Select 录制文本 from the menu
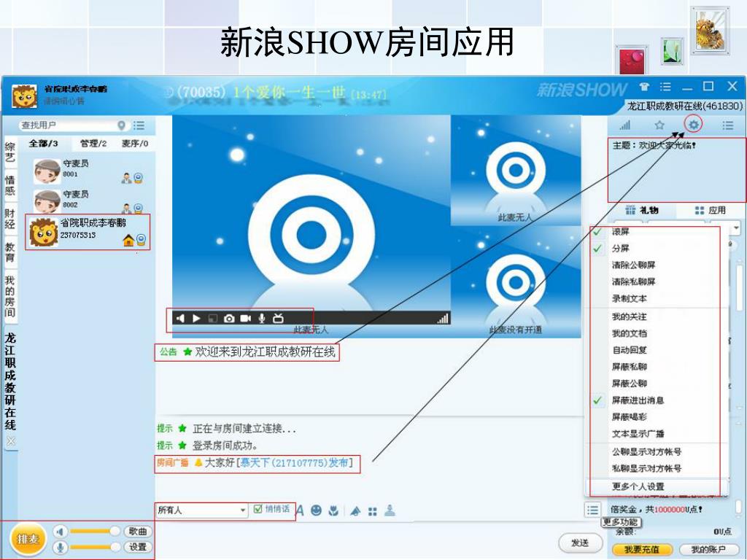This screenshot has width=747, height=560. coord(630,298)
